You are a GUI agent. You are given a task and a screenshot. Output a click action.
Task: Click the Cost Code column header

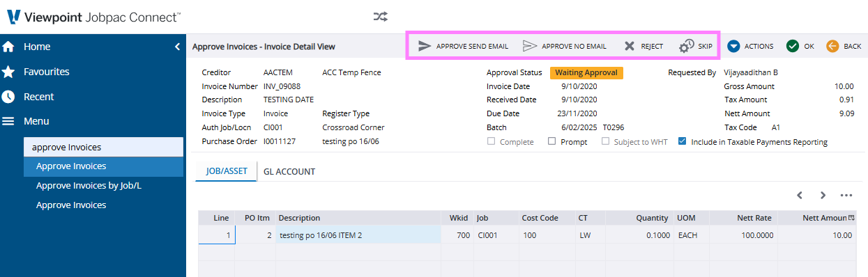(547, 218)
